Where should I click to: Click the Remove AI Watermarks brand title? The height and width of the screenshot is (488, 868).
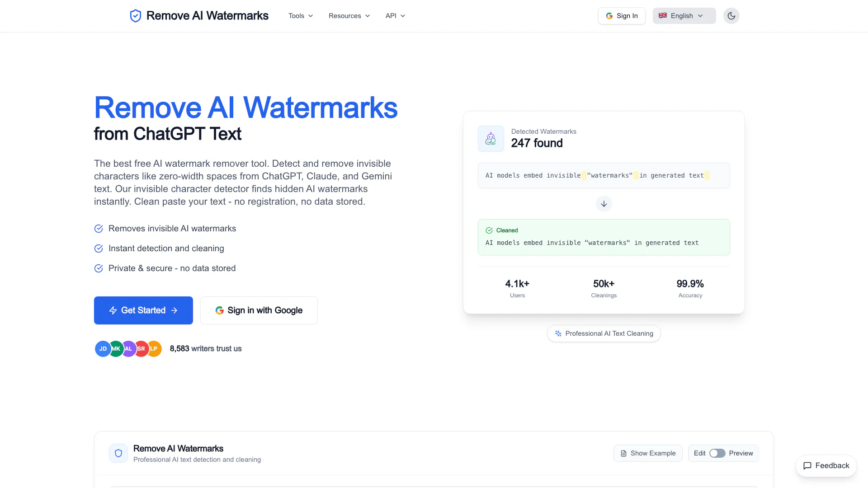[207, 16]
